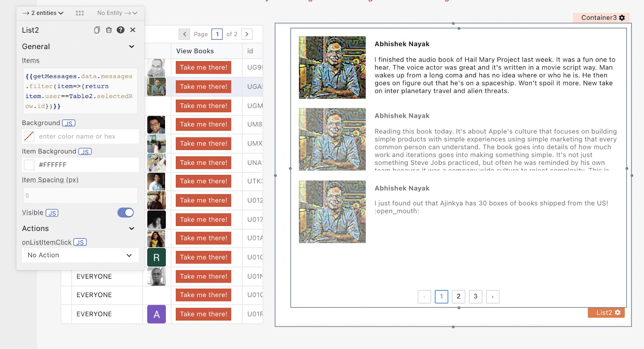
Task: Click the table's previous page arrow
Action: click(x=184, y=34)
